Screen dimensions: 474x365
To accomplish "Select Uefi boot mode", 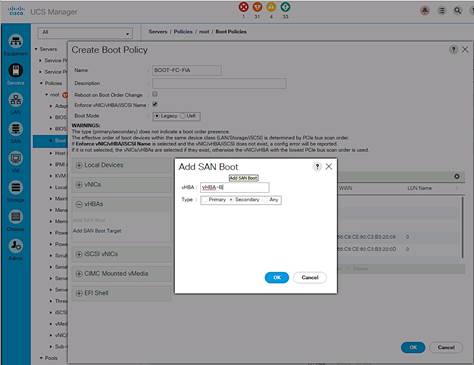I will pyautogui.click(x=182, y=116).
